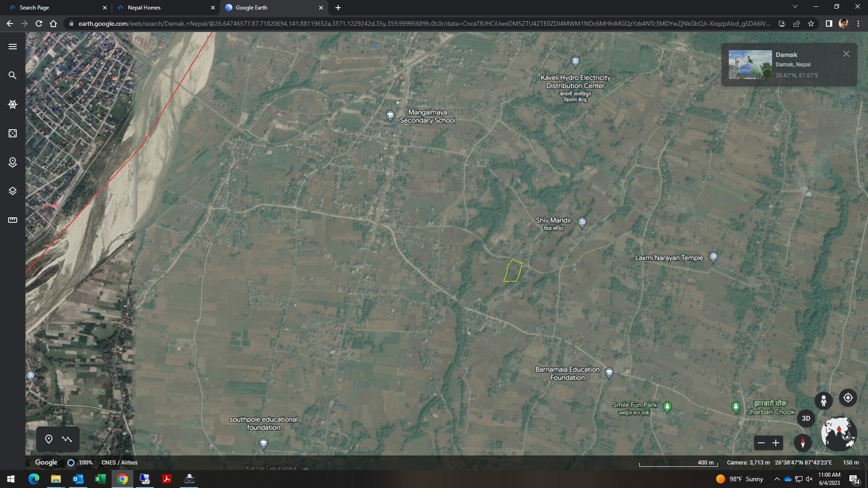The image size is (868, 488).
Task: Click the I'm Feeling Lucky dice icon
Action: click(13, 133)
